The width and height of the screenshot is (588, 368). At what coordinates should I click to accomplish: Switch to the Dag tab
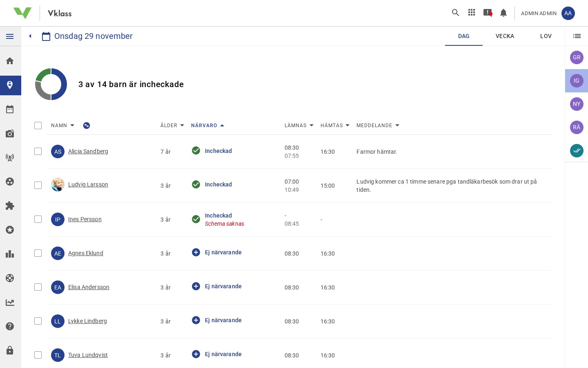point(464,36)
